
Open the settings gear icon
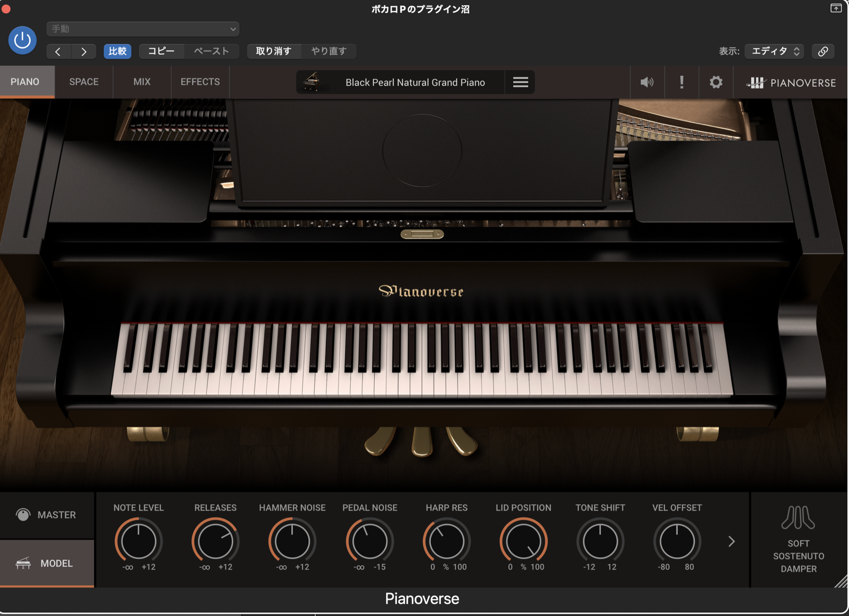point(716,82)
